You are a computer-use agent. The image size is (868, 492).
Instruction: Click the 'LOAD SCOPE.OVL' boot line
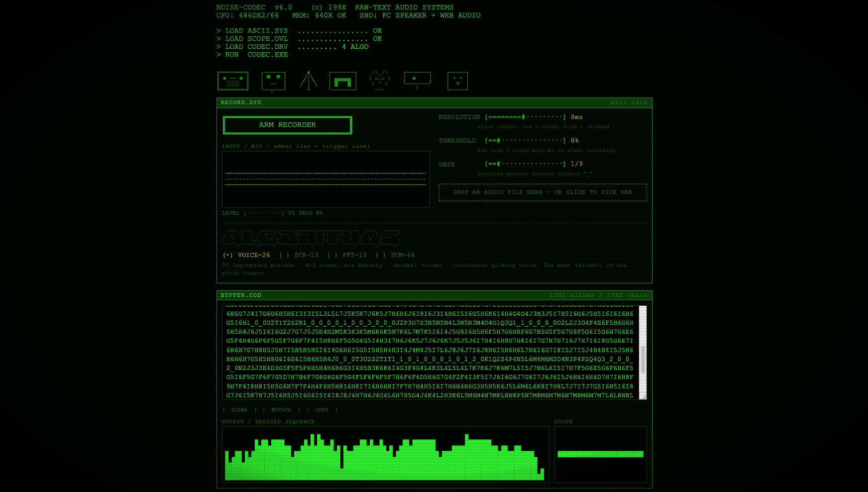[299, 39]
